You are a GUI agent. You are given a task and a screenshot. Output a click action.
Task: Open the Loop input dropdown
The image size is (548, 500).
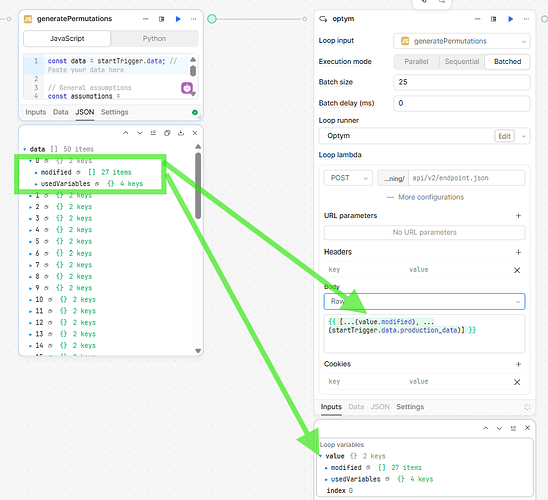pyautogui.click(x=462, y=41)
